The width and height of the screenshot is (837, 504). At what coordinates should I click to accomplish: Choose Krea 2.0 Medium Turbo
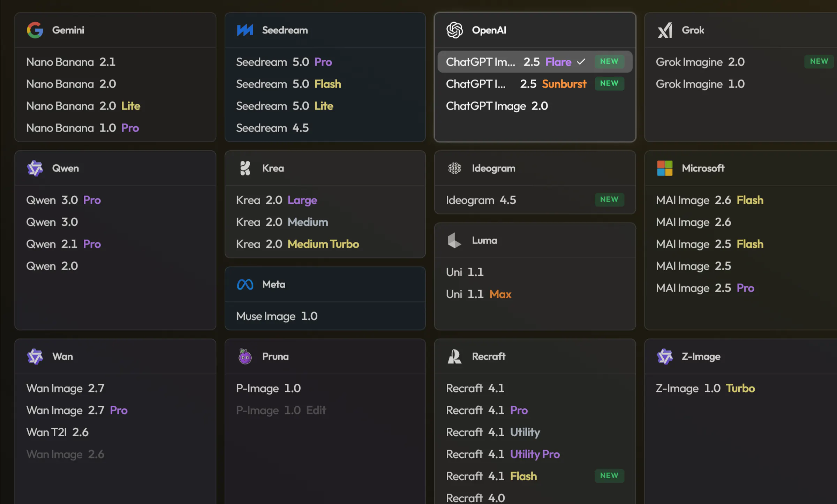click(325, 244)
